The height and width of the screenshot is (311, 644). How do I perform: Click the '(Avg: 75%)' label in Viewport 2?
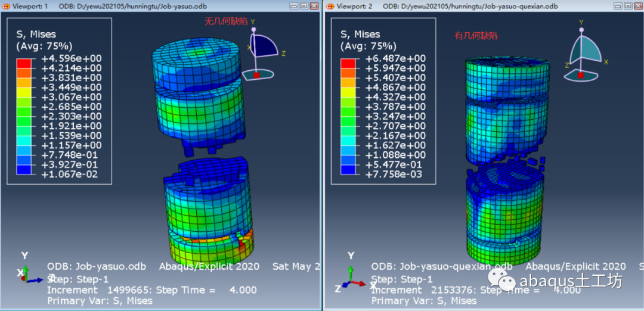point(368,46)
